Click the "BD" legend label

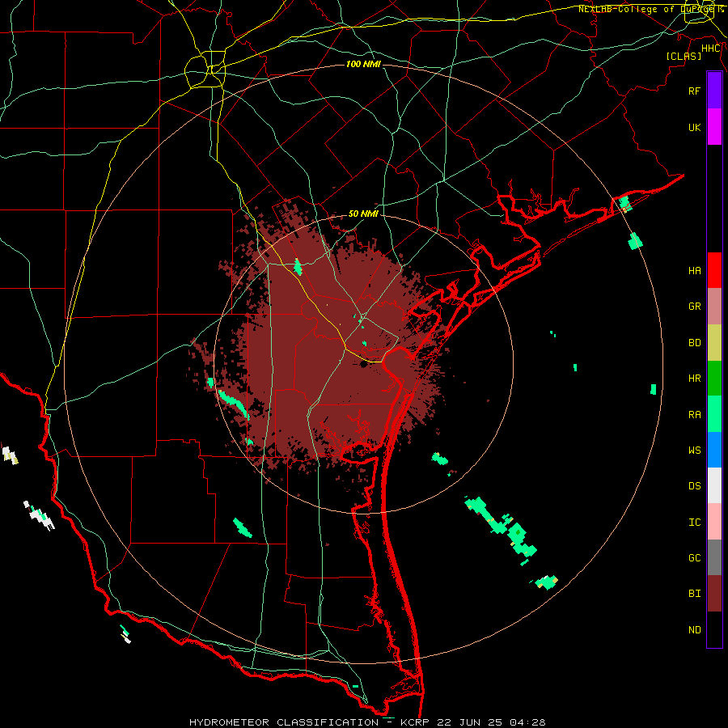point(694,342)
